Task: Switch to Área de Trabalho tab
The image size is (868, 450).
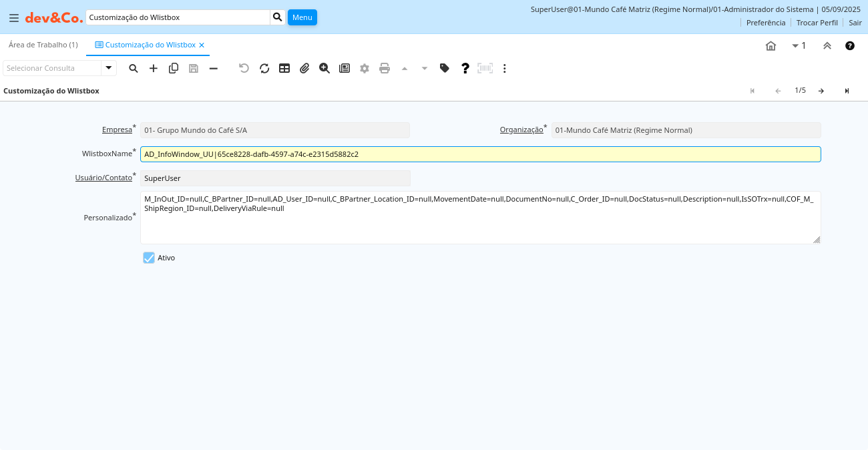Action: click(43, 45)
